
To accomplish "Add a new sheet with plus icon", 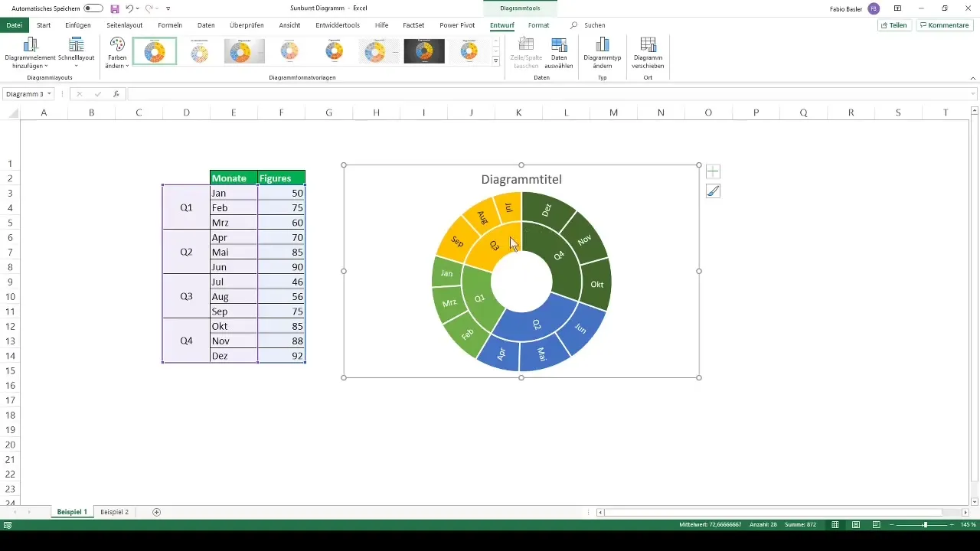I will click(x=157, y=512).
